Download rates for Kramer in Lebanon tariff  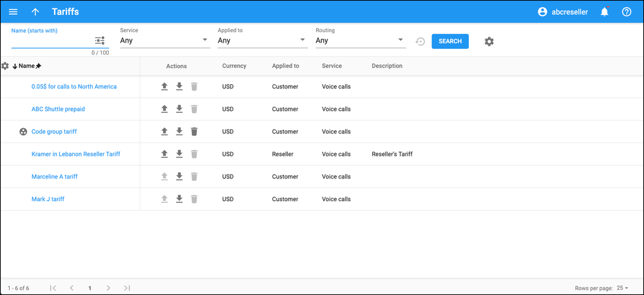point(179,154)
